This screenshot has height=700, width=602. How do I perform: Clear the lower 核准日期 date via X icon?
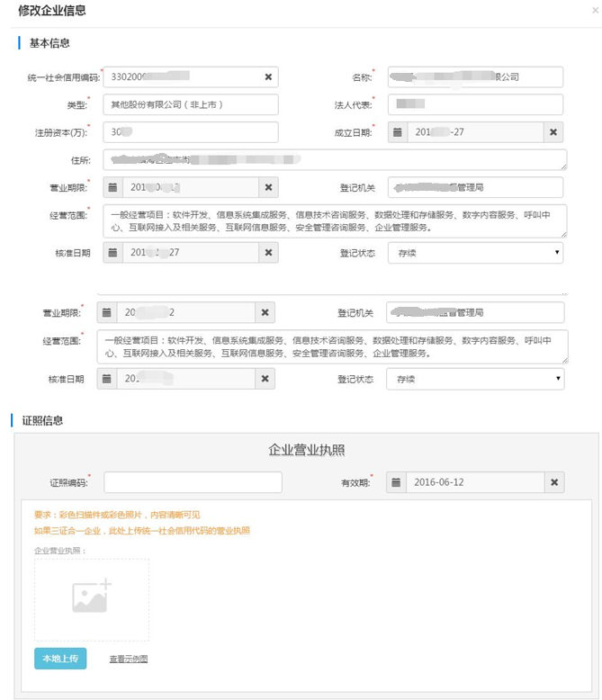pos(265,379)
